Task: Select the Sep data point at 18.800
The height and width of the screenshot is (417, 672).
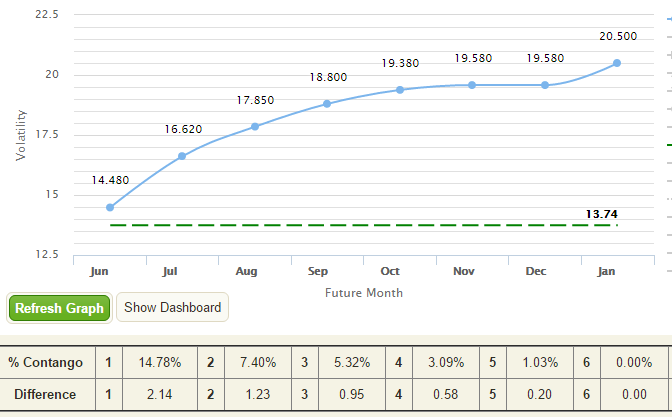Action: coord(327,104)
